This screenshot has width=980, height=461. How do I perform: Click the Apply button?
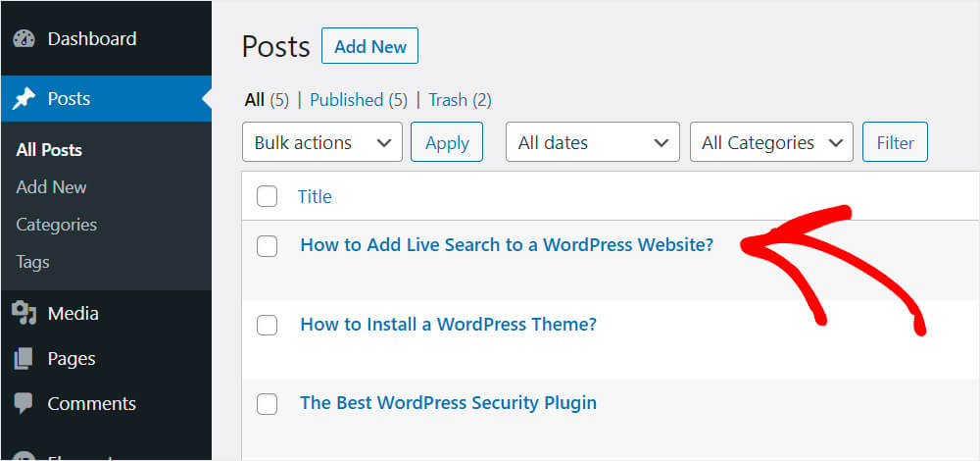point(447,142)
